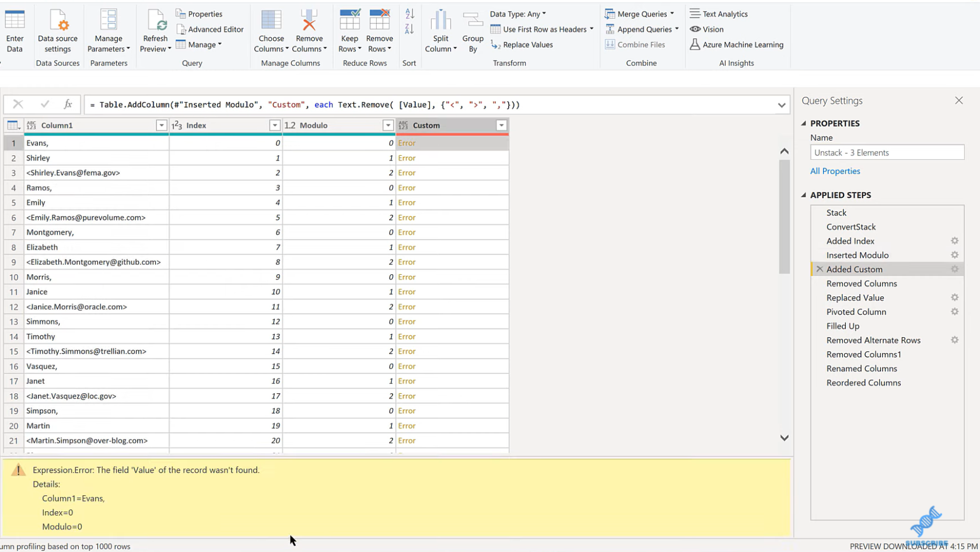Change Custom column data type icon
The height and width of the screenshot is (552, 980).
tap(403, 125)
